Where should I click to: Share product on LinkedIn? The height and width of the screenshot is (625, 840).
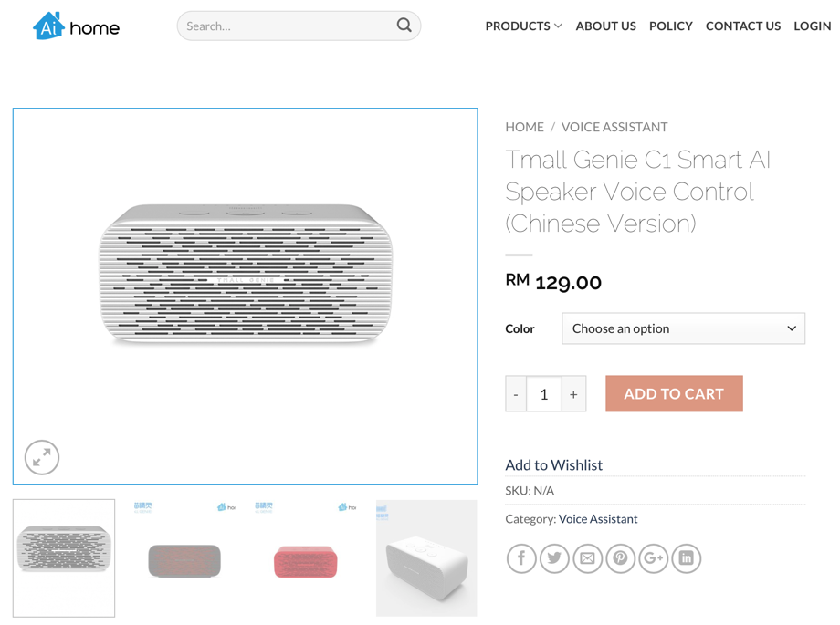click(686, 558)
